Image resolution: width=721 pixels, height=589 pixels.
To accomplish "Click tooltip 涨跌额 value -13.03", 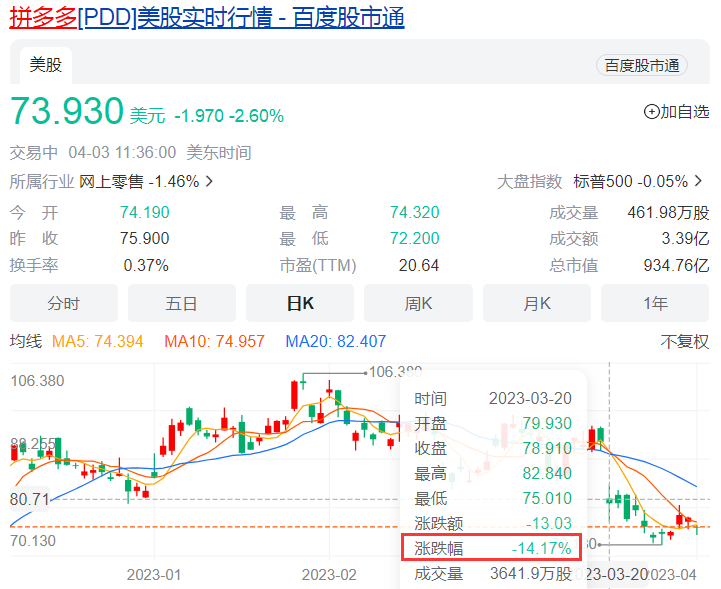I will click(x=549, y=523).
